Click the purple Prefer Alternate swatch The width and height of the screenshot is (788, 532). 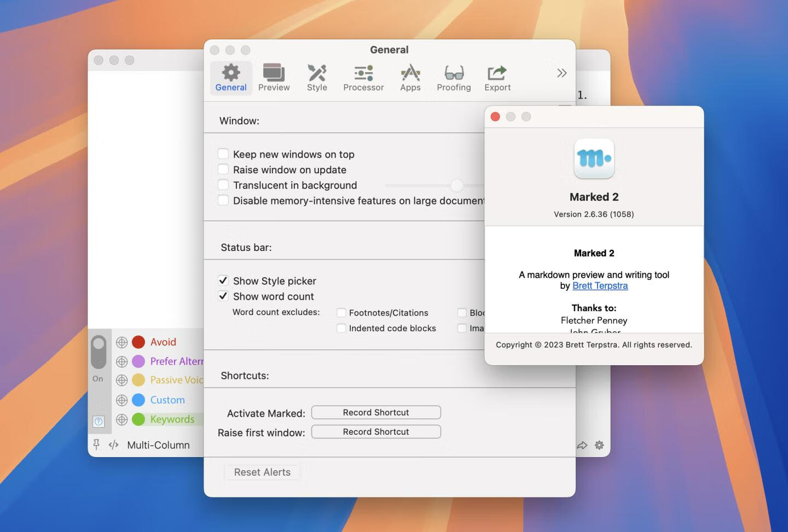[x=138, y=361]
